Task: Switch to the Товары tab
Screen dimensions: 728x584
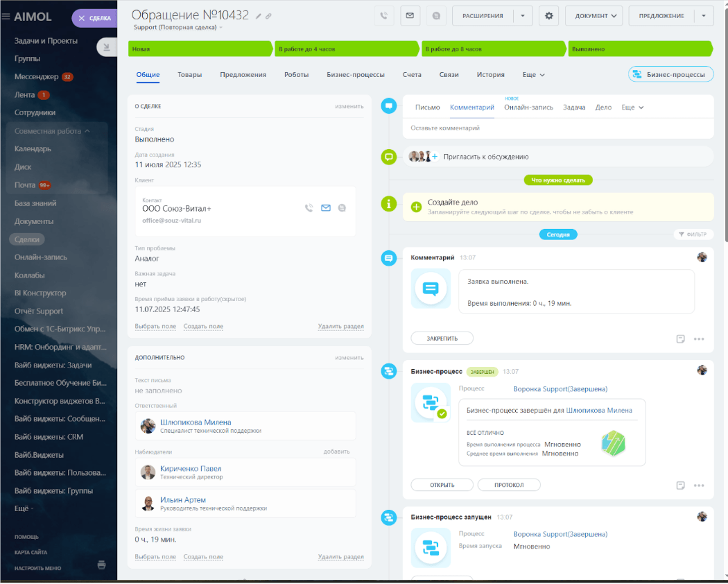Action: [x=189, y=74]
